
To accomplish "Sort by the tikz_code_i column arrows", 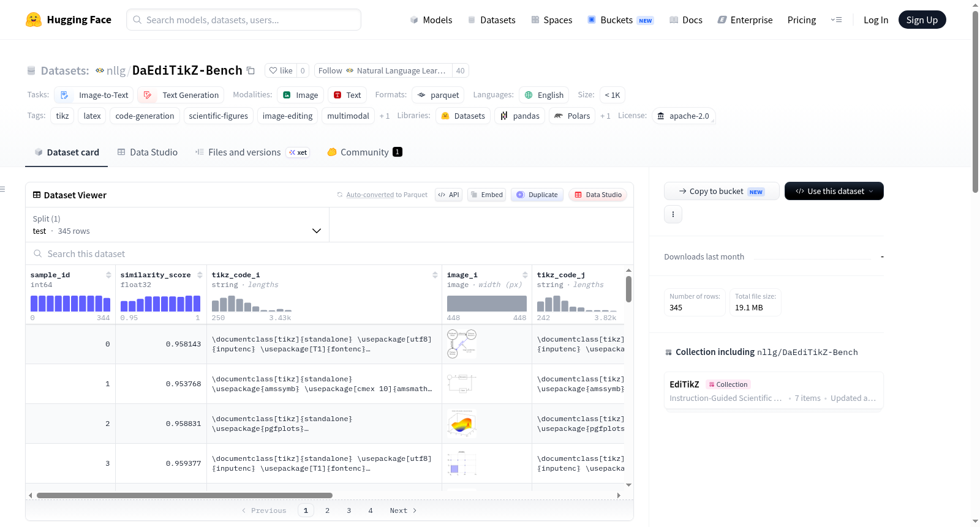I will click(x=435, y=275).
